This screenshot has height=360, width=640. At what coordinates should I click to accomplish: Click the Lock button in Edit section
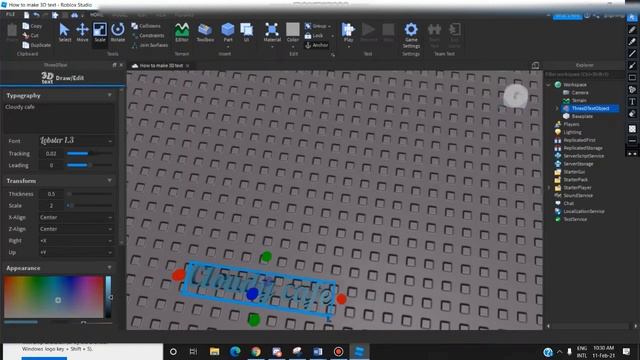point(314,36)
